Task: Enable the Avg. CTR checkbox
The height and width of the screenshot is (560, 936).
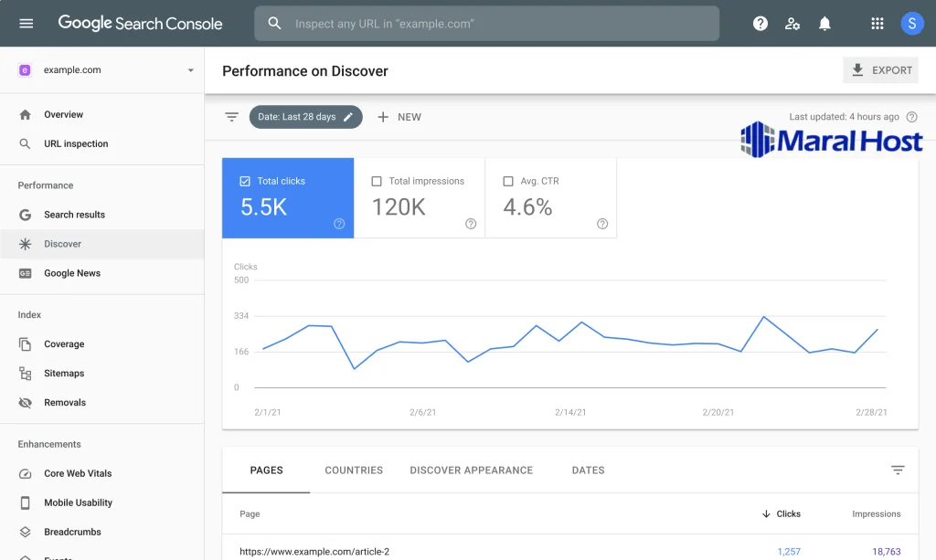Action: click(x=508, y=181)
